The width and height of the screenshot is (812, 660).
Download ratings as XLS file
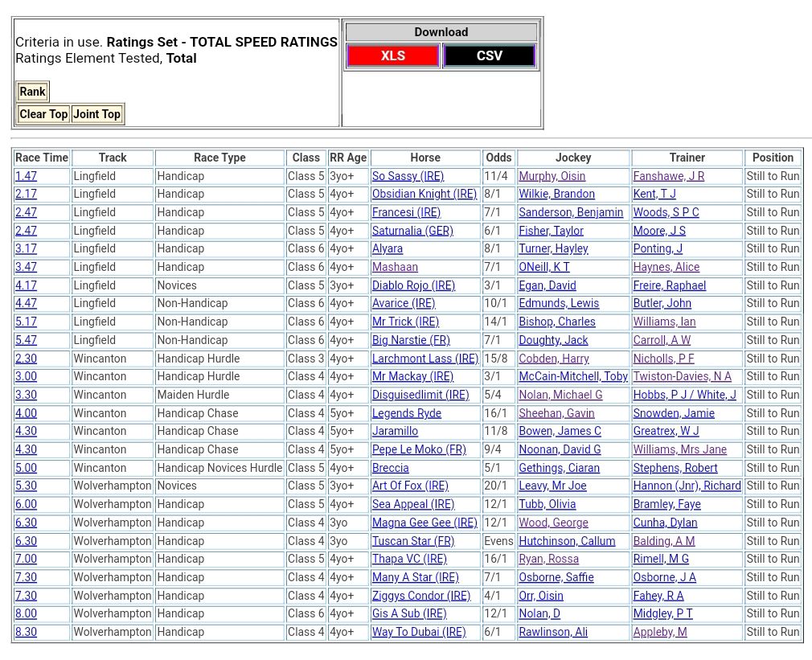click(x=392, y=55)
